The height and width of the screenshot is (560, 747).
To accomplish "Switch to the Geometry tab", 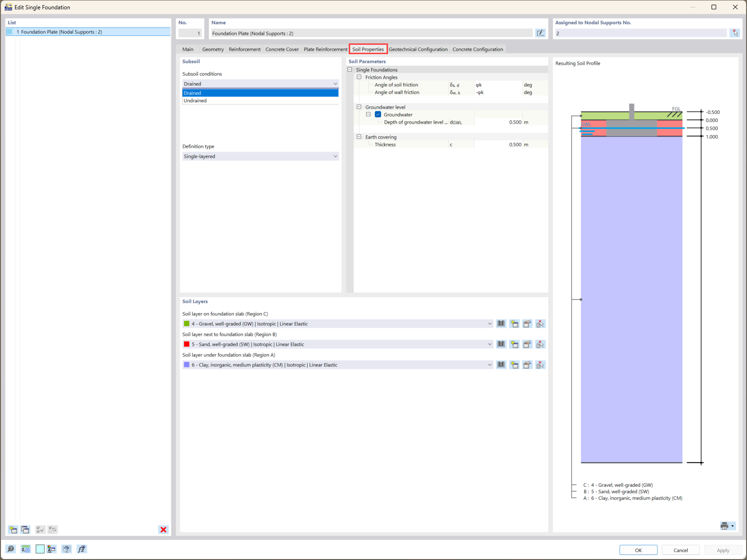I will pos(213,49).
